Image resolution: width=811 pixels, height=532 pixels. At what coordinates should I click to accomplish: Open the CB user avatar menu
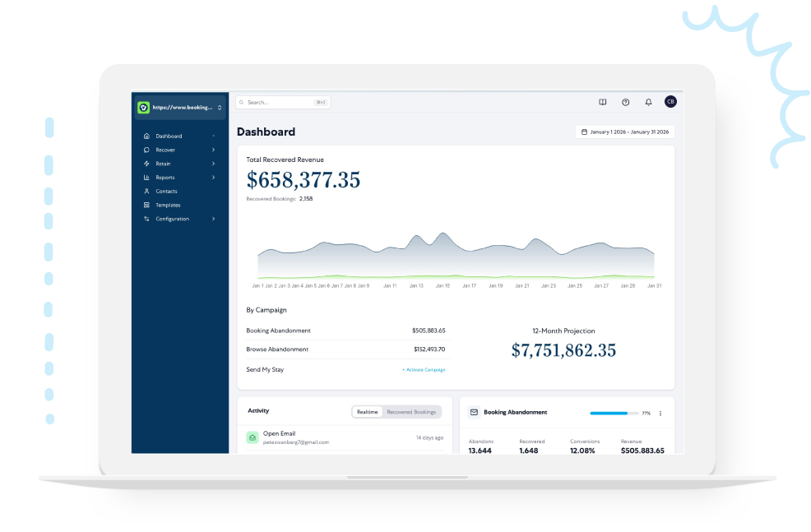point(670,102)
